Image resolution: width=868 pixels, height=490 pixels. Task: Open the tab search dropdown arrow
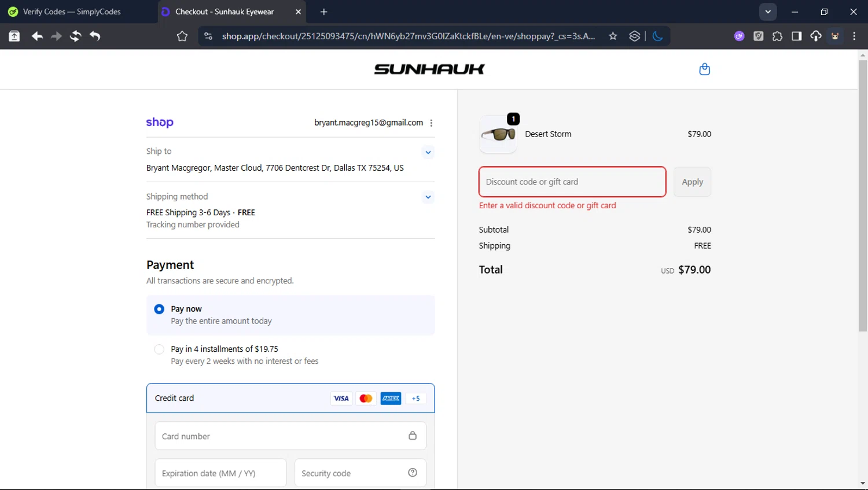pos(768,12)
